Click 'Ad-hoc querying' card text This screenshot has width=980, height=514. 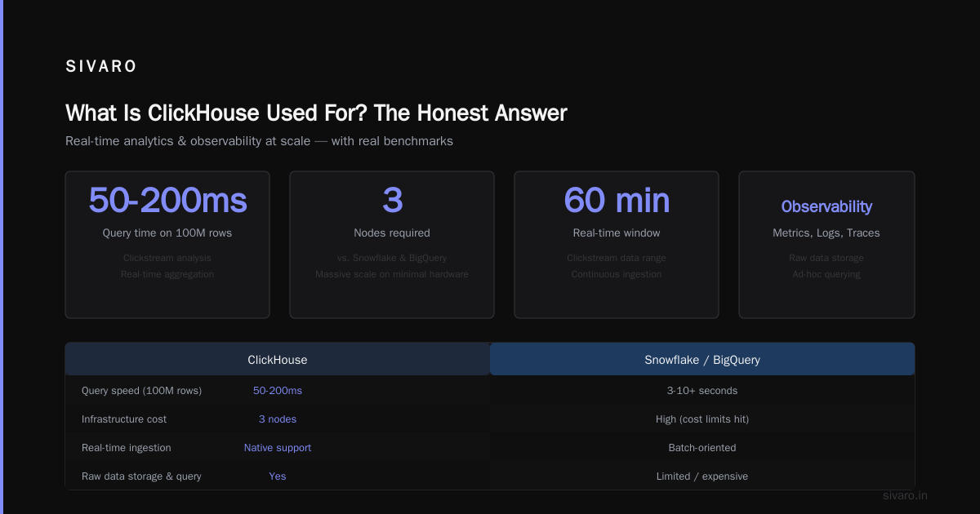coord(826,274)
